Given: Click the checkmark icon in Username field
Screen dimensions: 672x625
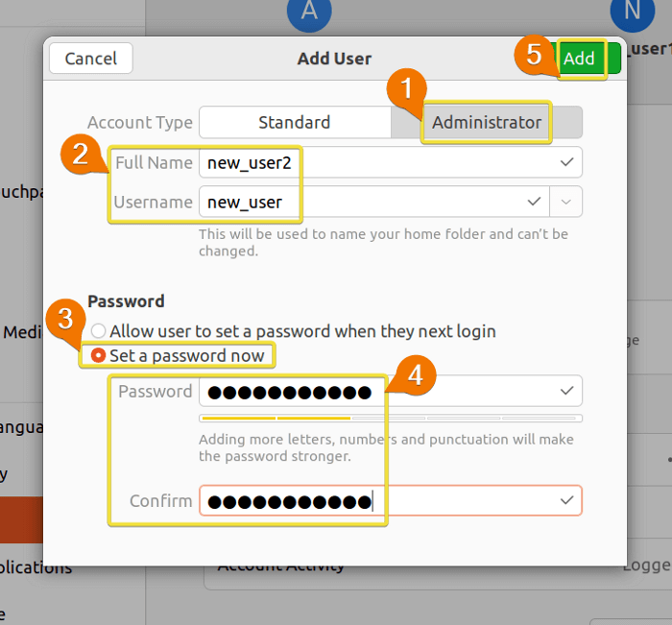Looking at the screenshot, I should 534,202.
